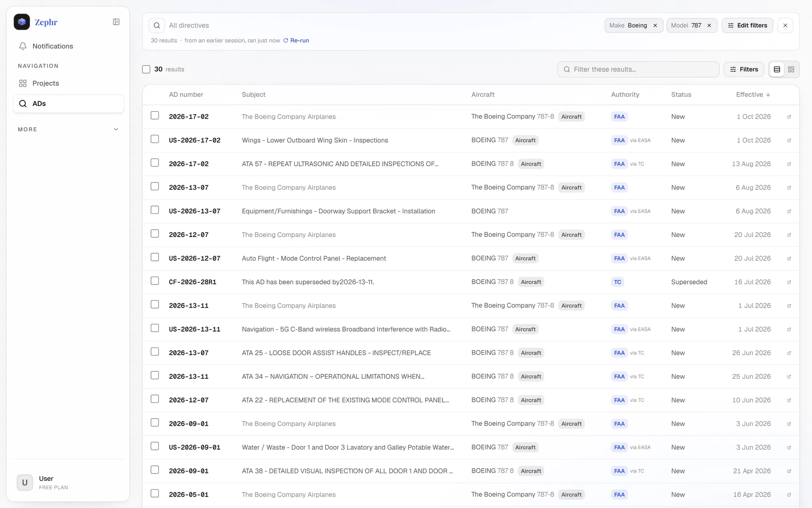Click the Subject column header
Viewport: 812px width, 508px height.
point(254,94)
